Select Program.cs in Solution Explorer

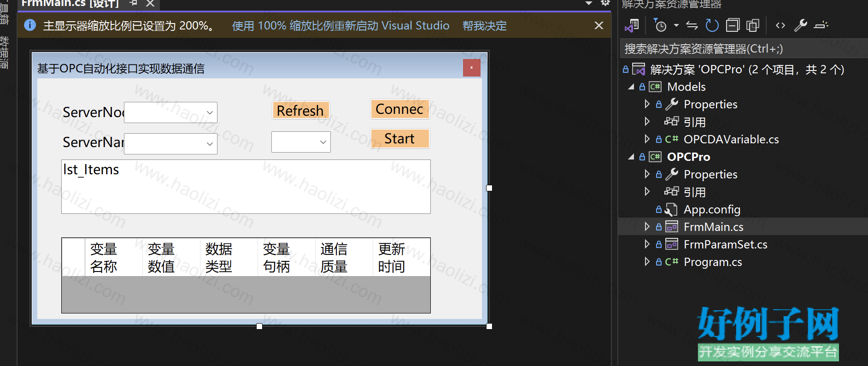pyautogui.click(x=713, y=262)
